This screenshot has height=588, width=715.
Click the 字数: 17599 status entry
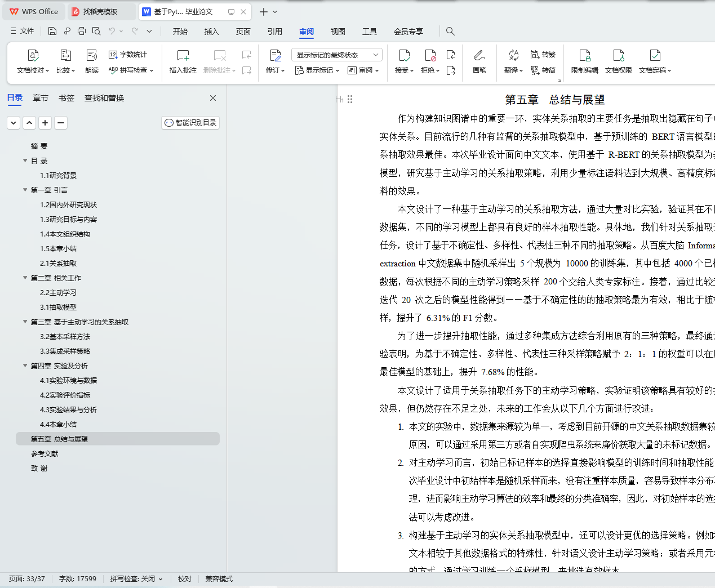78,579
